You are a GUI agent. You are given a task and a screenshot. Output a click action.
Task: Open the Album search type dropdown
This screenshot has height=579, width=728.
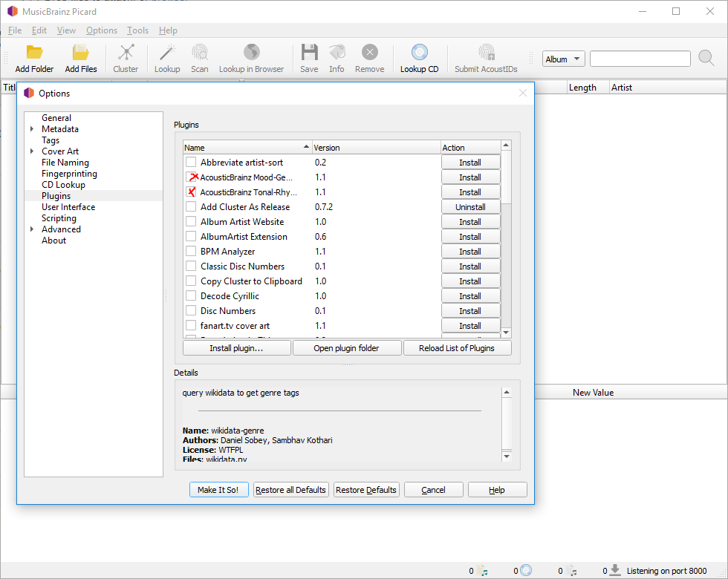pos(564,59)
